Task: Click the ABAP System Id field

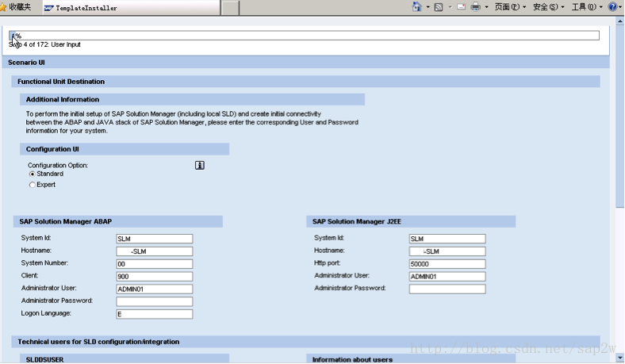Action: coord(155,239)
